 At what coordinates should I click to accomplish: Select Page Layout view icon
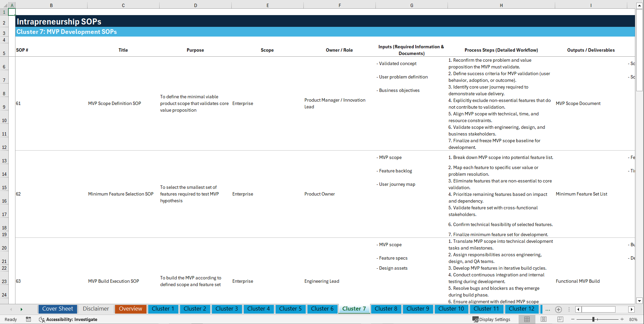coord(543,319)
